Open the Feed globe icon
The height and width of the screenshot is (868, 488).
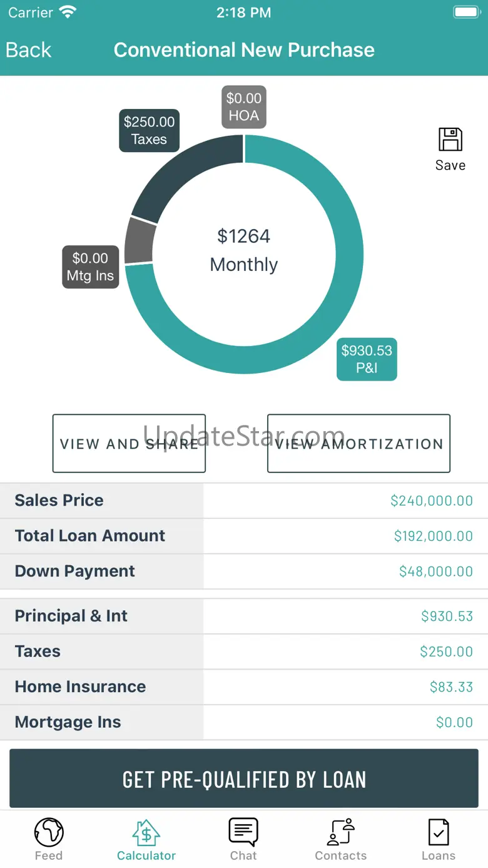pyautogui.click(x=49, y=833)
